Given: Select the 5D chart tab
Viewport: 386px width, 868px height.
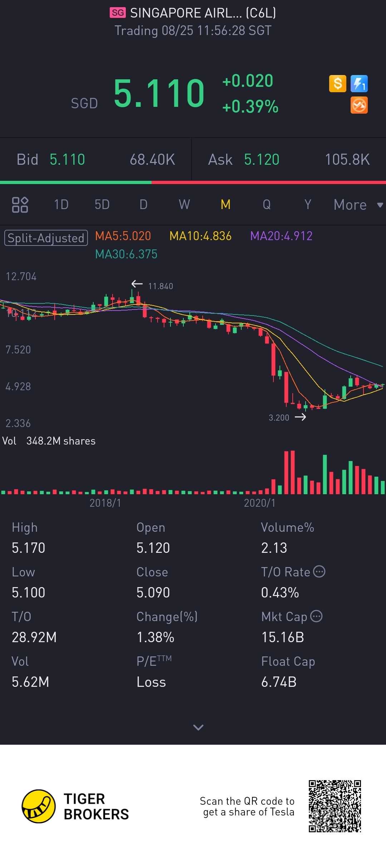Looking at the screenshot, I should [x=102, y=205].
